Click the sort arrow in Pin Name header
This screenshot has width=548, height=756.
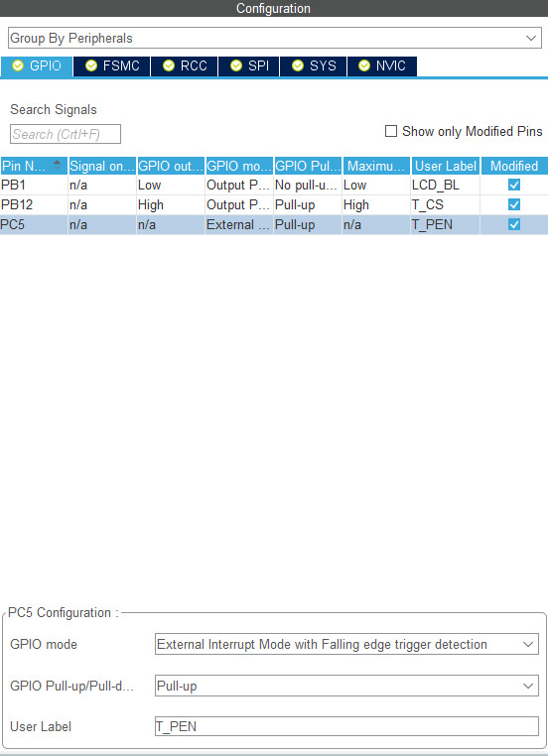(57, 165)
